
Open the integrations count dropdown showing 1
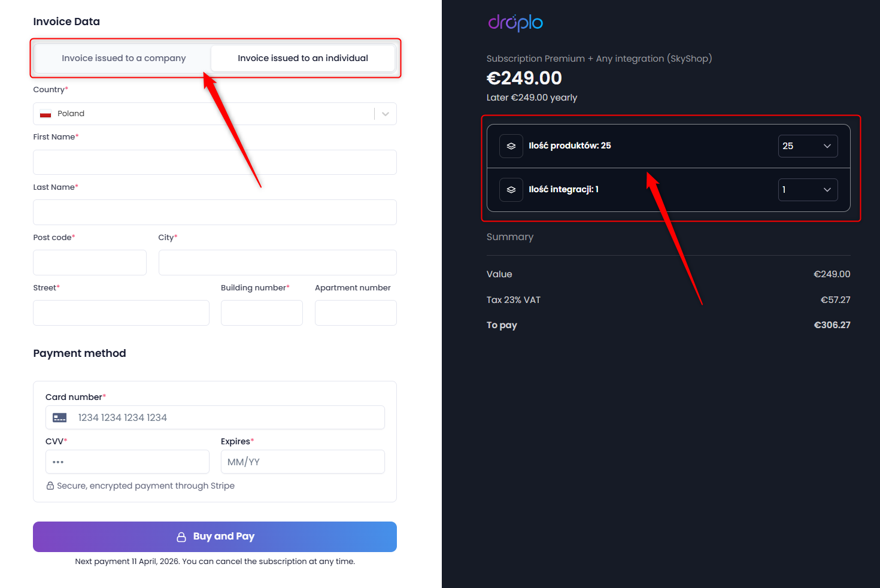(808, 190)
